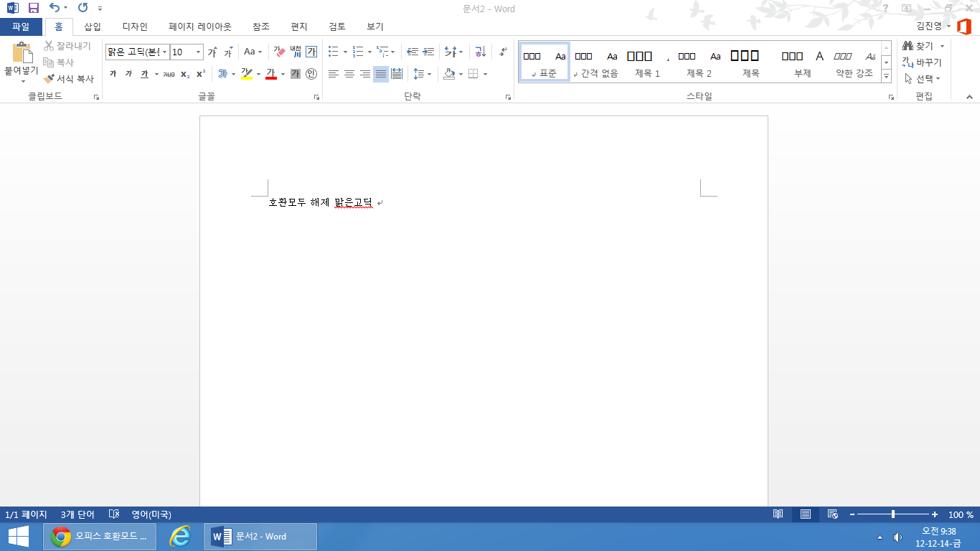Apply strikethrough to text

click(169, 74)
